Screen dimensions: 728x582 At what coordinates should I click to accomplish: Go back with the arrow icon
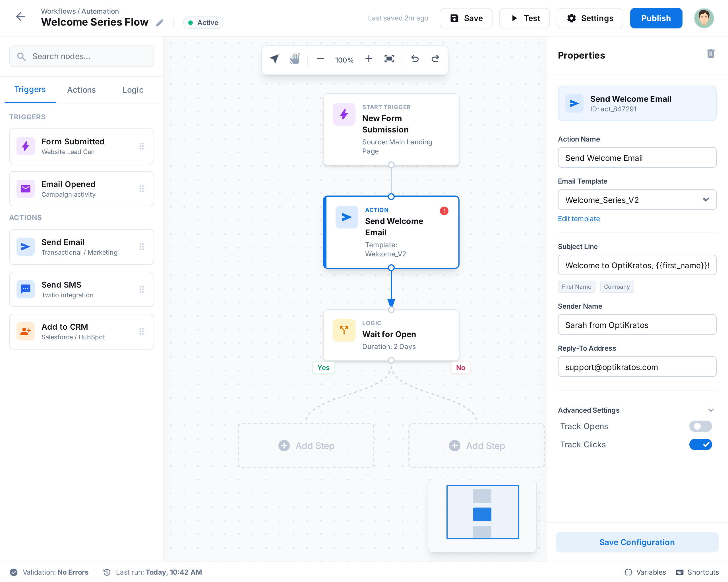click(x=20, y=16)
